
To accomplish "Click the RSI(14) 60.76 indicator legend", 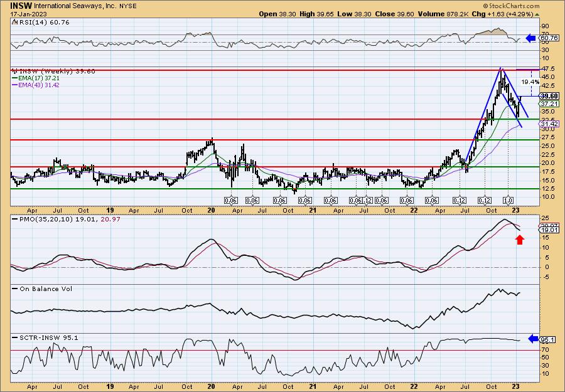I will point(43,23).
